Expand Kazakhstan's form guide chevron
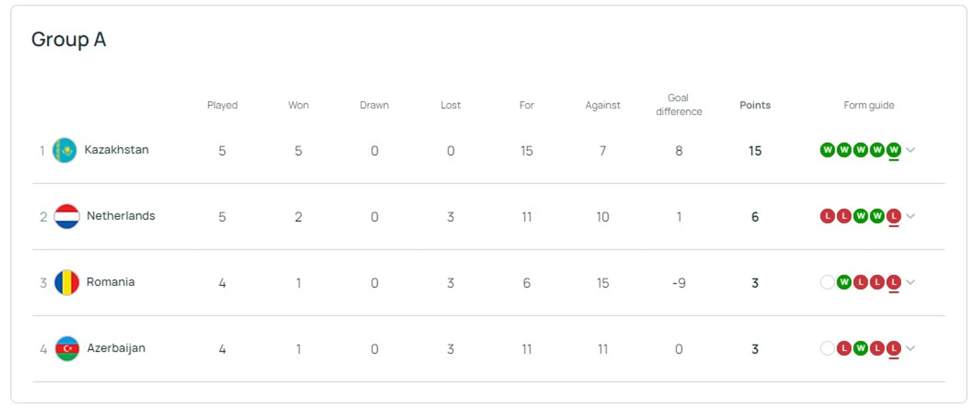Image resolution: width=980 pixels, height=413 pixels. coord(910,150)
